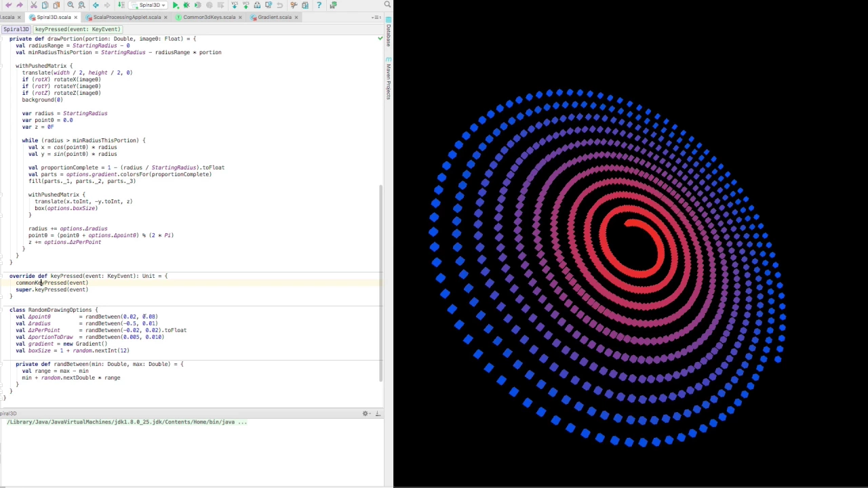Close the Spiral3D.scala tab
The image size is (868, 488).
coord(75,17)
